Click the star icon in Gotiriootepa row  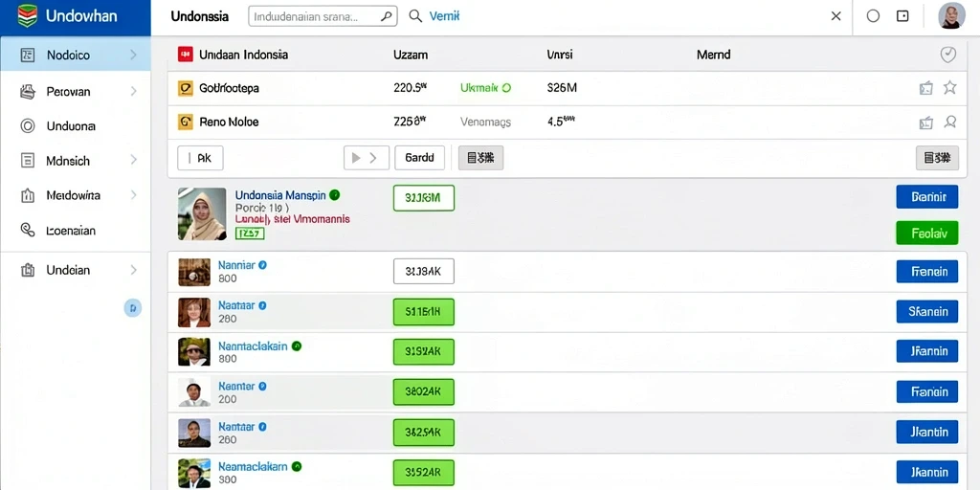pos(949,87)
